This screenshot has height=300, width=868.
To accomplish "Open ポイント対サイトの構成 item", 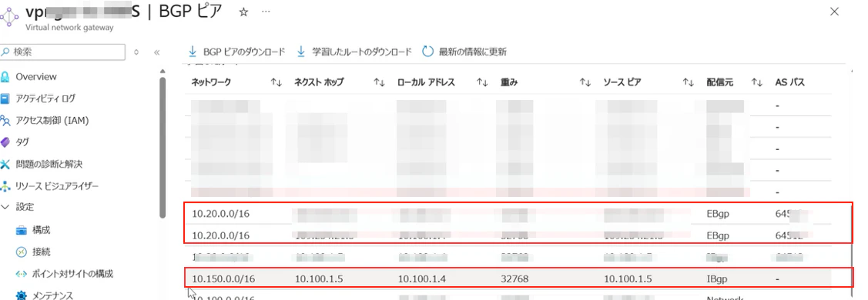I will (x=73, y=274).
